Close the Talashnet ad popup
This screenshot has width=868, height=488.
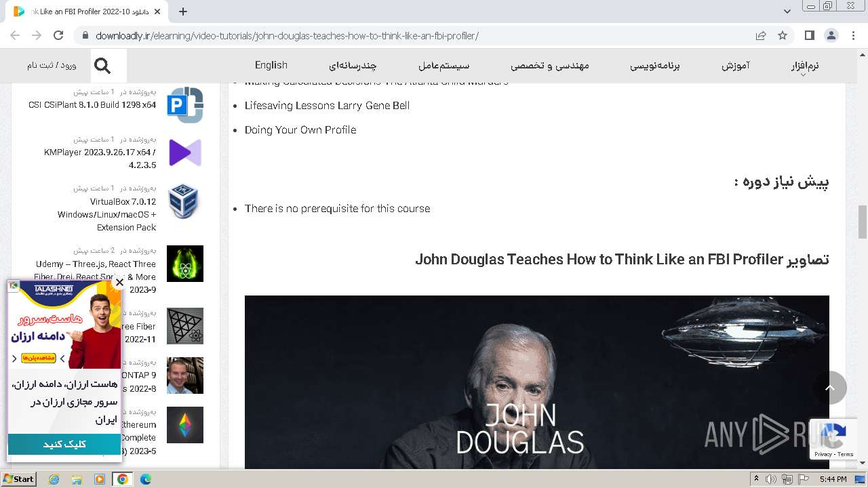tap(119, 282)
